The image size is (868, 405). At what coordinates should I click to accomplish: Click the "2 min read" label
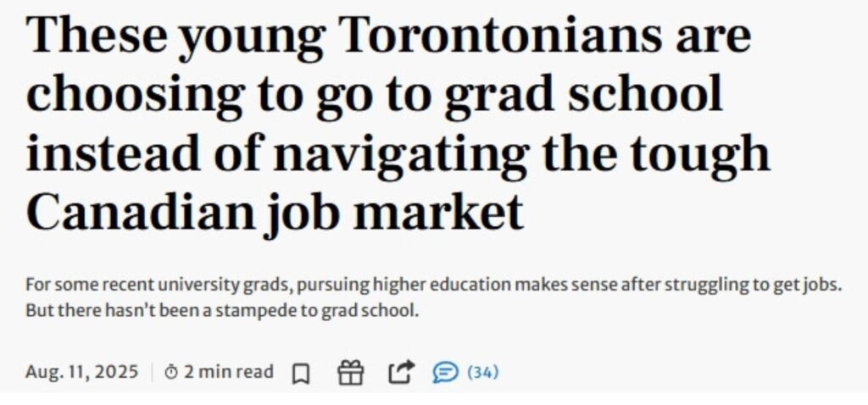[x=229, y=372]
